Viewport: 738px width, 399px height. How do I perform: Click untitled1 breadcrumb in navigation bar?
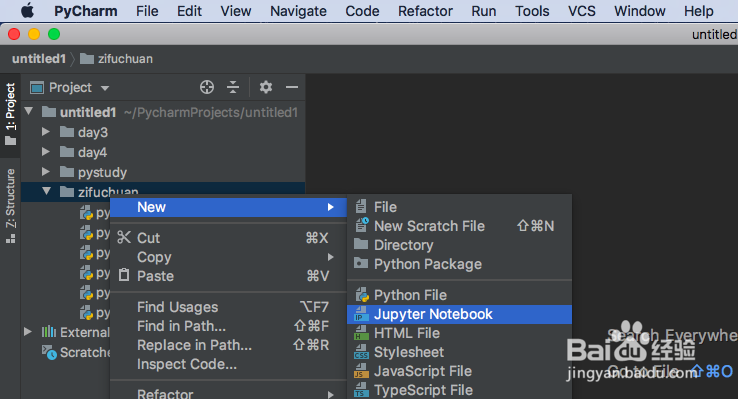pos(39,59)
